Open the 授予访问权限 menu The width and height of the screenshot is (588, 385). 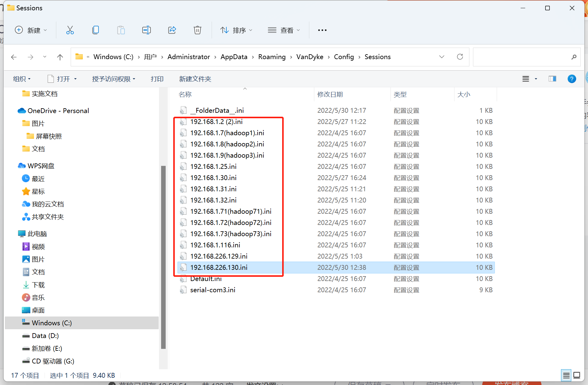pyautogui.click(x=113, y=79)
